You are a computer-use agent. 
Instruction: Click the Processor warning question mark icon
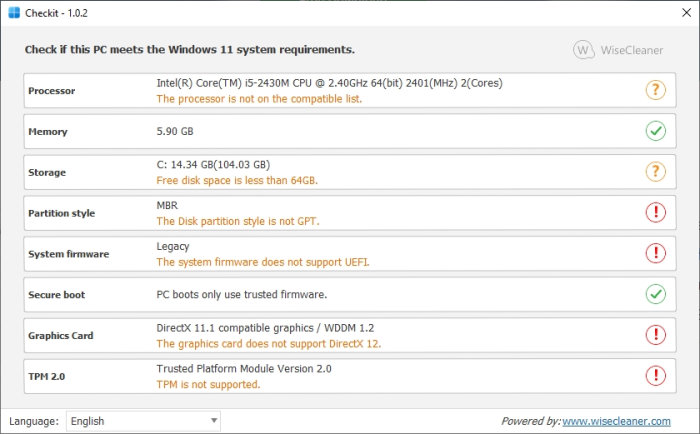coord(655,90)
